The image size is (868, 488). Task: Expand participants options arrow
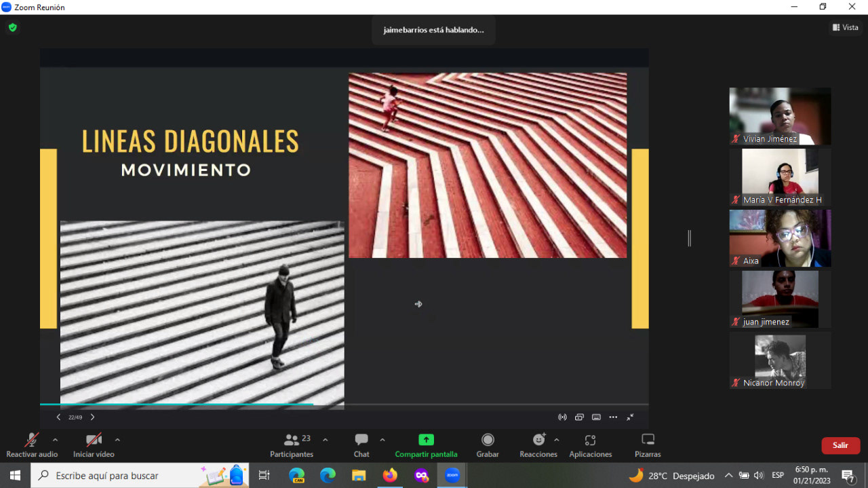point(325,440)
